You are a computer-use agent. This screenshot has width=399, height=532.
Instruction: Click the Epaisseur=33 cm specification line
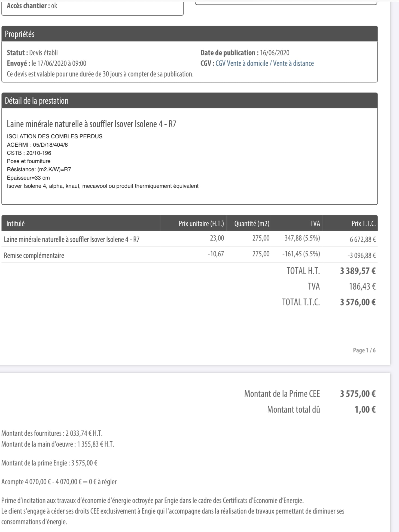click(28, 178)
